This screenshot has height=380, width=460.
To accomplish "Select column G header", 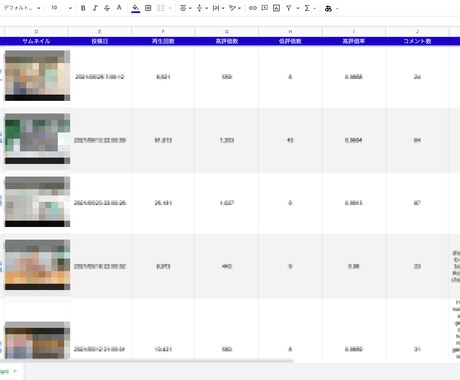I will 227,32.
